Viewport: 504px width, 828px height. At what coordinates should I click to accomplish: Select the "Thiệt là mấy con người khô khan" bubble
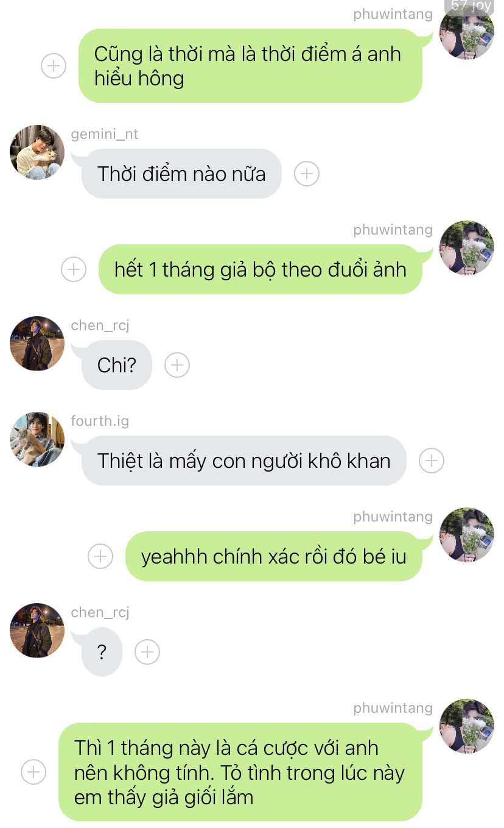click(243, 461)
